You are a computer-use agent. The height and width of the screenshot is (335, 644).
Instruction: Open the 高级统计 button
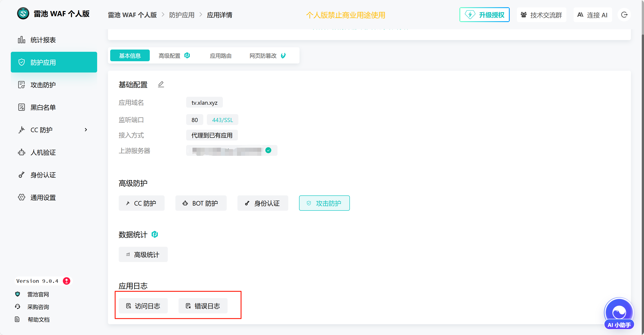pos(143,254)
